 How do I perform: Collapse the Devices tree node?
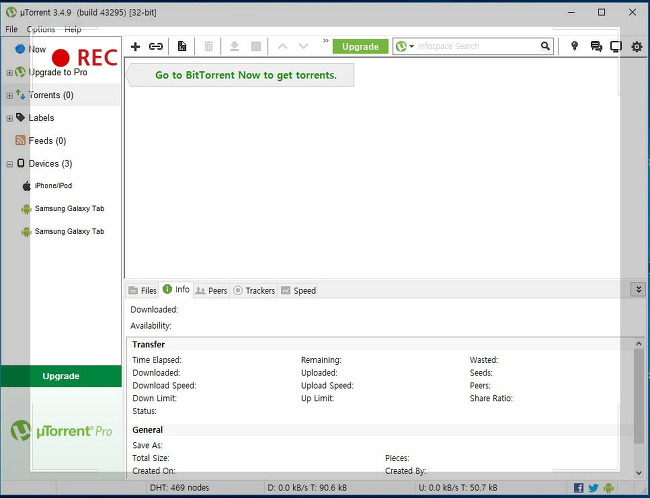pos(9,164)
